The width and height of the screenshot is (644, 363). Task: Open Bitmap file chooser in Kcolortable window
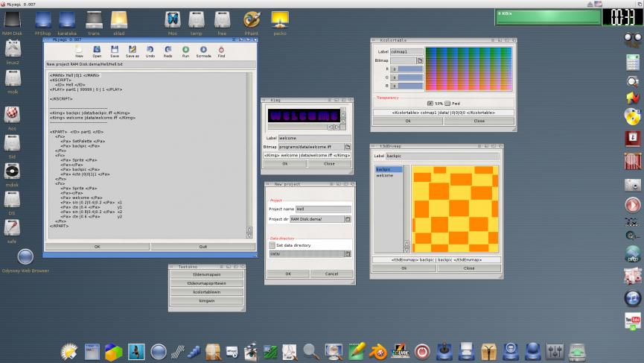(x=419, y=60)
